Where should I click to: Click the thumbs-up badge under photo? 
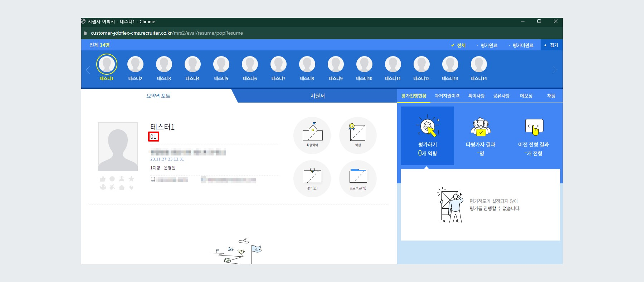click(x=103, y=179)
